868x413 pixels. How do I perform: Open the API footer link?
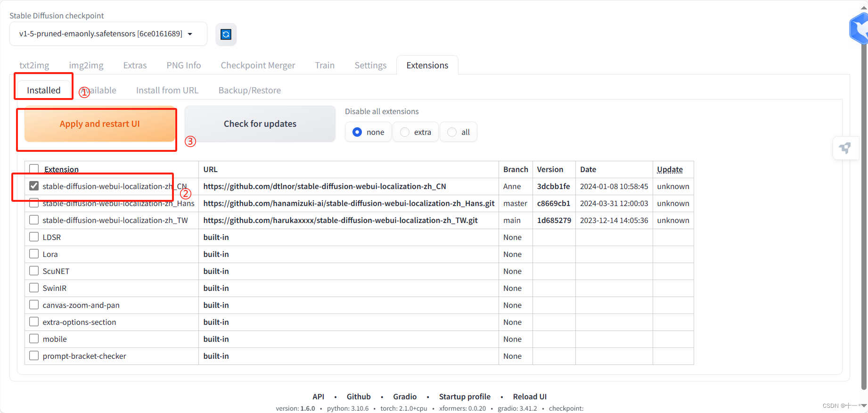tap(319, 396)
